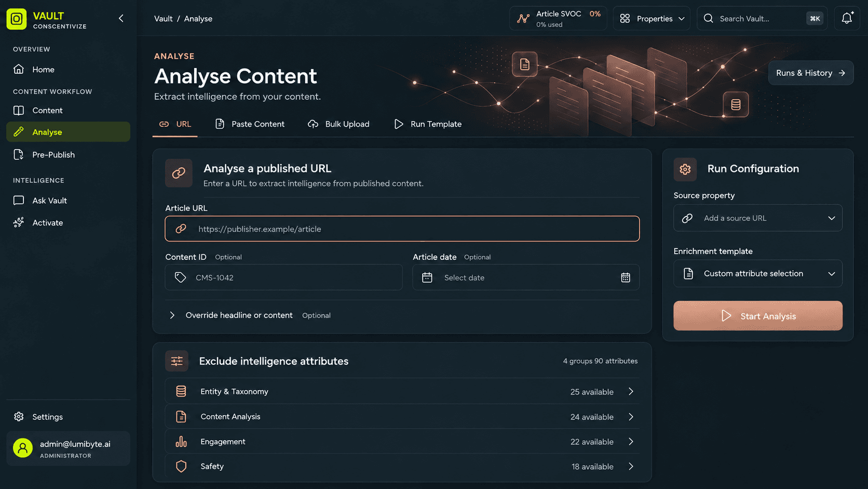Screen dimensions: 868x489
Task: Click the Select date field
Action: (526, 277)
